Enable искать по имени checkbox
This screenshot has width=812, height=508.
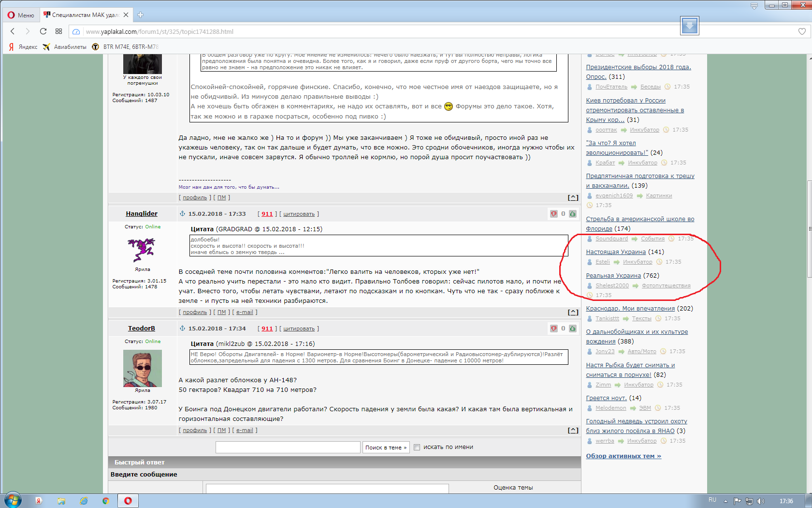(417, 448)
